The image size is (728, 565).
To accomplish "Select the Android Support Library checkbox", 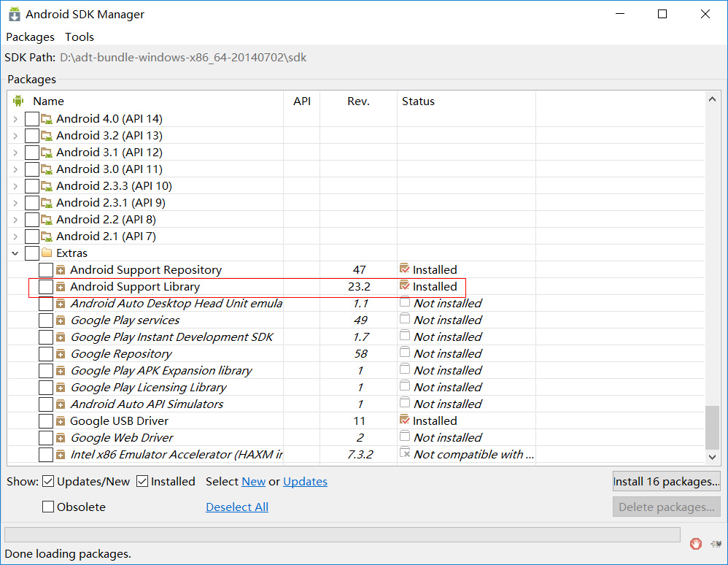I will tap(46, 287).
